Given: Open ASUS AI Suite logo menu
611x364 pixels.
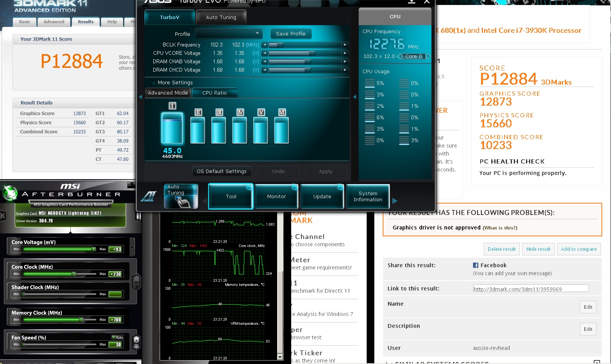Looking at the screenshot, I should coord(149,196).
